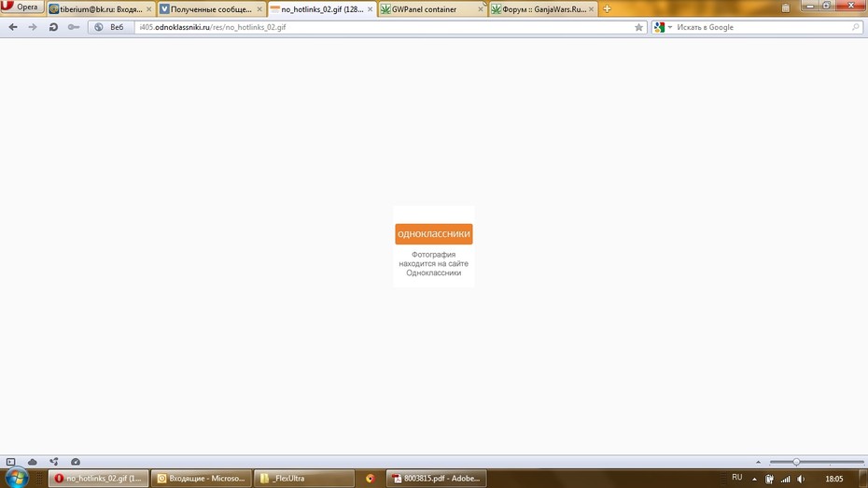The image size is (868, 488).
Task: Open 8003815.pdf Adobe taskbar button
Action: coord(436,479)
